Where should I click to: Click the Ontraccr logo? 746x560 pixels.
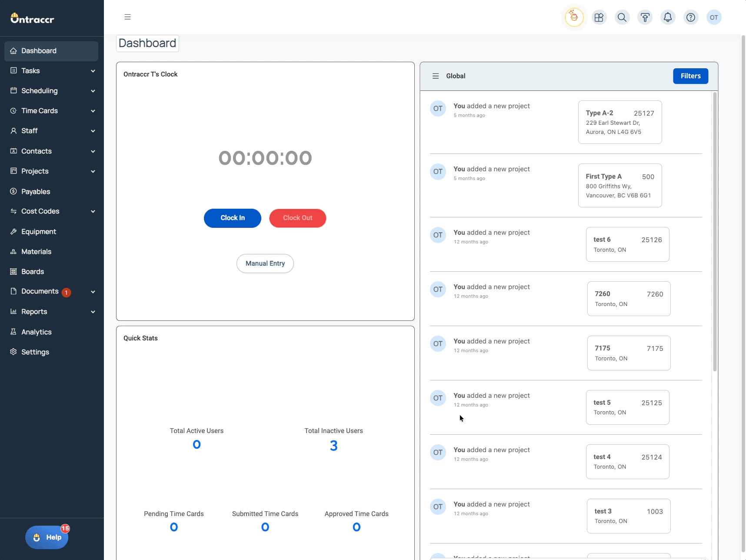(32, 18)
